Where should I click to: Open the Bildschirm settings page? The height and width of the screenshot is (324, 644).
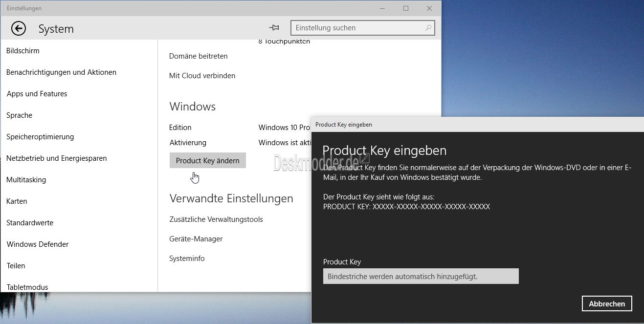pos(23,51)
